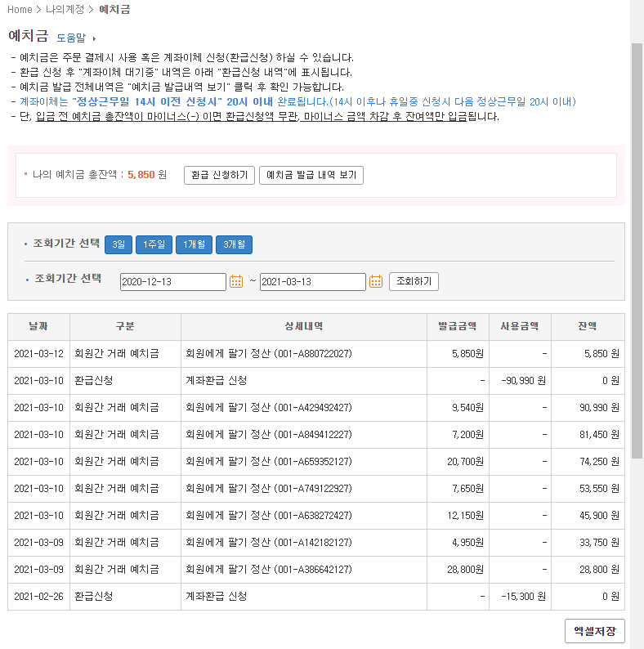The width and height of the screenshot is (644, 649).
Task: Click the 날짜 column header
Action: coord(38,327)
